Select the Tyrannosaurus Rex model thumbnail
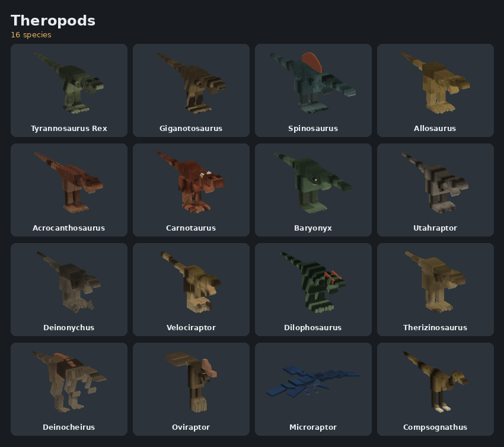The width and height of the screenshot is (504, 447). [x=69, y=83]
